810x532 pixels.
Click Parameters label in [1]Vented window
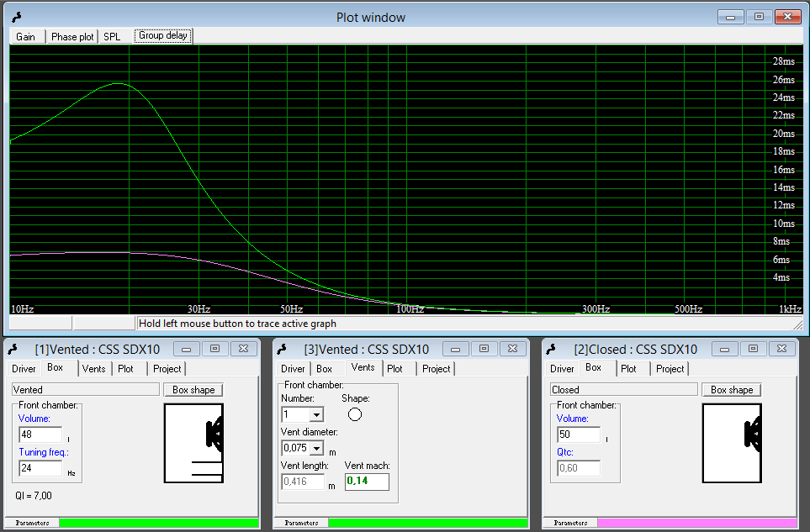[32, 523]
